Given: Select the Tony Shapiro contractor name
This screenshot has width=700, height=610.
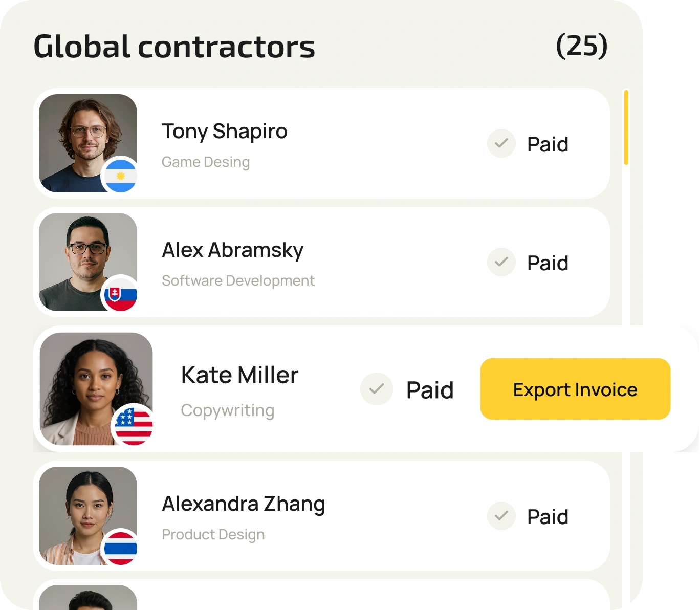Looking at the screenshot, I should click(x=225, y=132).
